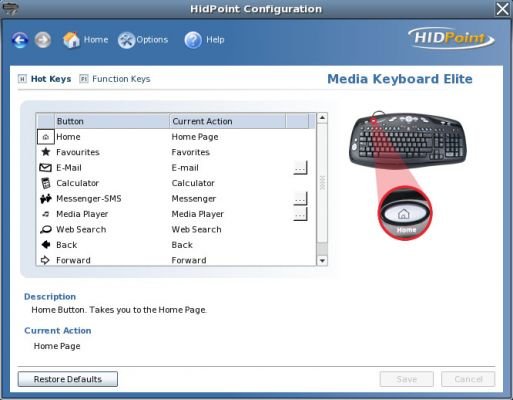The image size is (513, 400).
Task: Open the Media Player action browse button
Action: [x=300, y=214]
